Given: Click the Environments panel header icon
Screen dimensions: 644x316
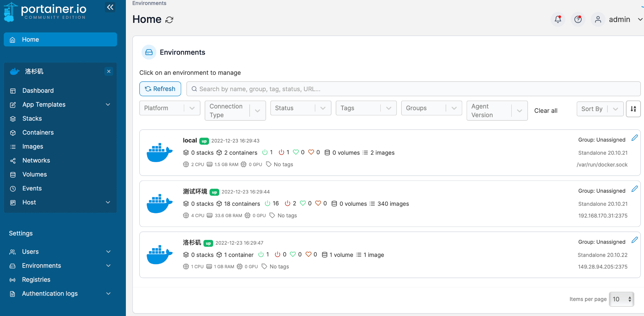Looking at the screenshot, I should click(x=149, y=52).
